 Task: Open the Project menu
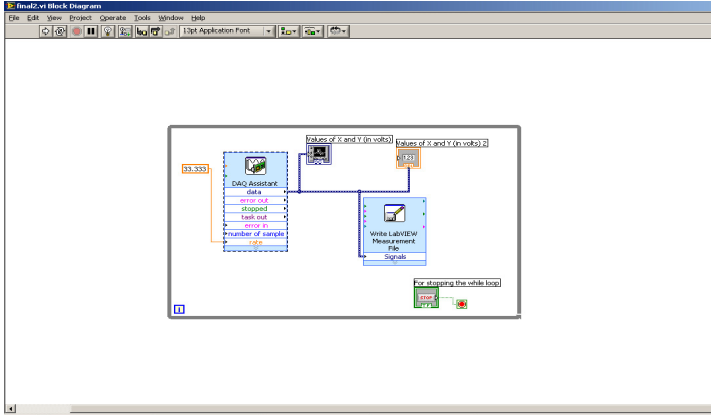pos(80,18)
